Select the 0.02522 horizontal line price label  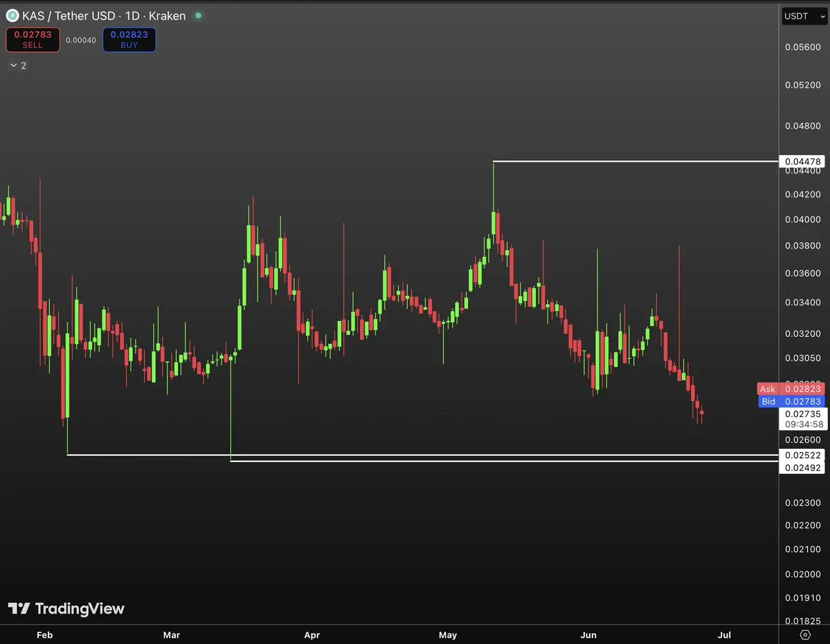[802, 455]
